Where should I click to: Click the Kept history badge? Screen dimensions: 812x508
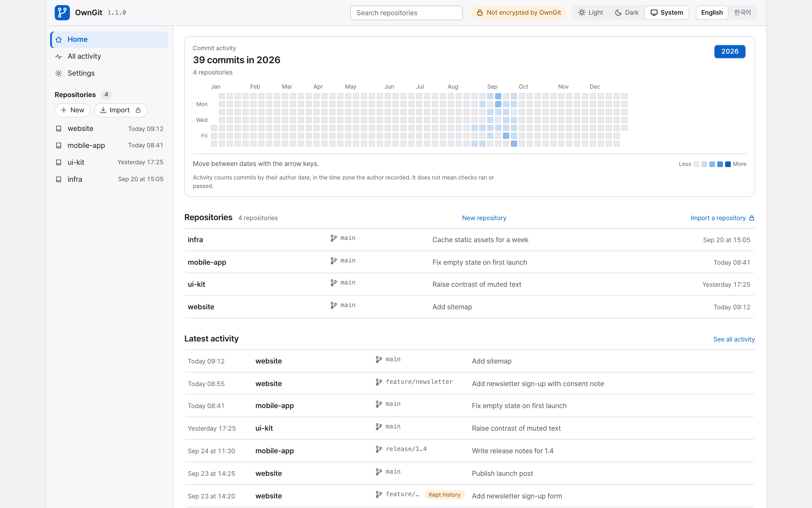[x=445, y=494]
